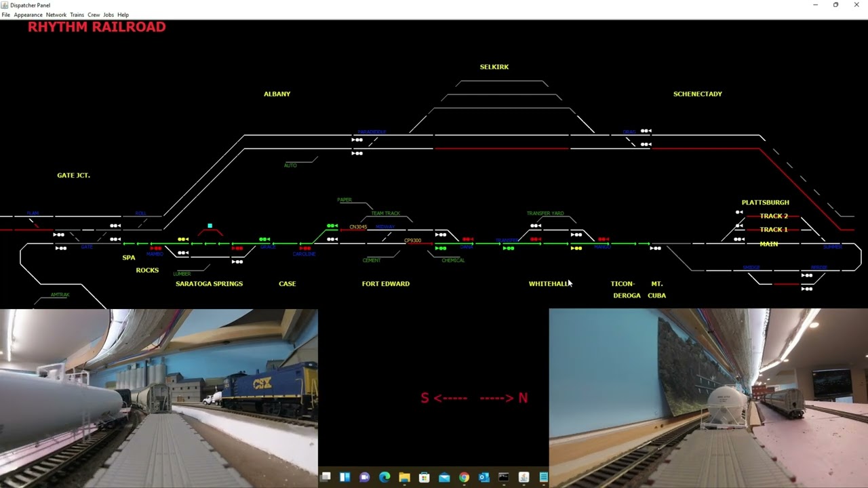Click the yellow signal near Saratoga Springs
Screen dimensions: 868x488
pos(183,239)
